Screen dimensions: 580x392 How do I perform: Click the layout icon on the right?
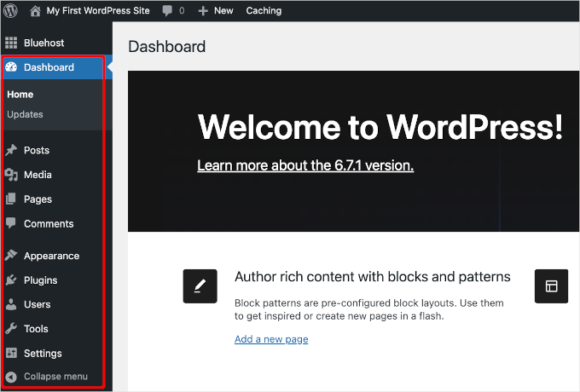(x=551, y=286)
